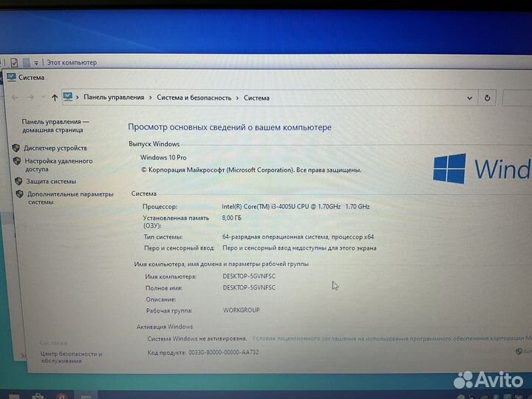The image size is (532, 399).
Task: Click the shield icon beside Дополнительные параметры системы
Action: [20, 194]
